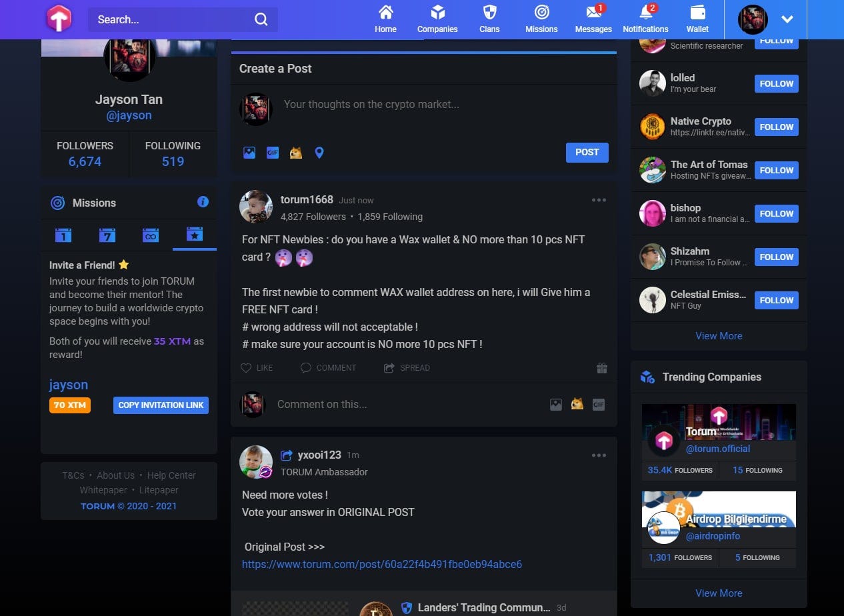Open the Litepaper footer link
Viewport: 844px width, 616px height.
tap(159, 490)
